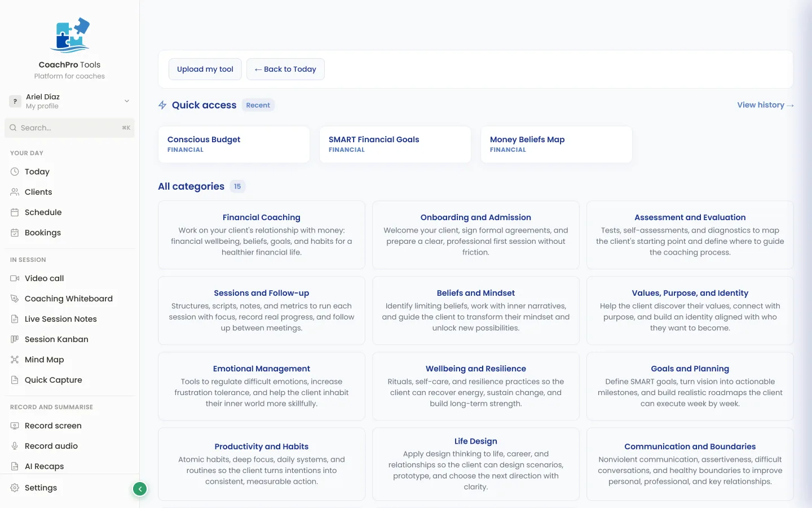The image size is (812, 508).
Task: Click the Record audio label
Action: point(51,446)
